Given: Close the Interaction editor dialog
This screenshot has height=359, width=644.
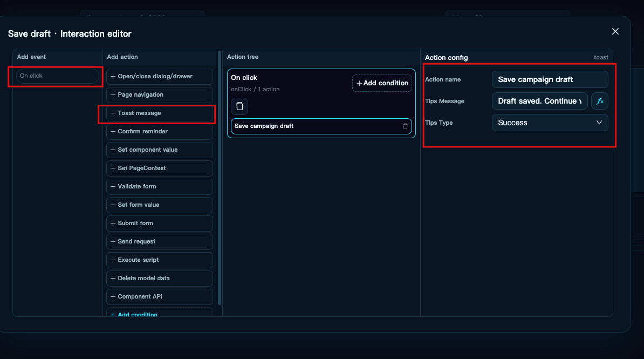Looking at the screenshot, I should point(615,32).
